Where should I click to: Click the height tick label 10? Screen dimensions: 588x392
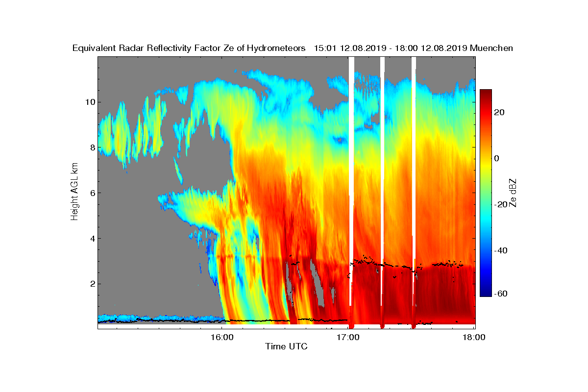[x=90, y=102]
